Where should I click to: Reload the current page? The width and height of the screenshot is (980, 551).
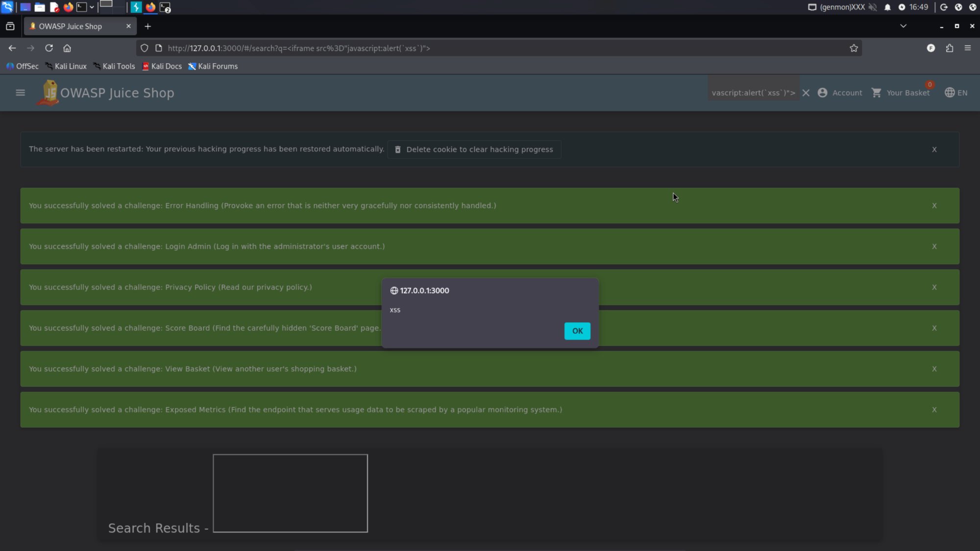(x=49, y=48)
